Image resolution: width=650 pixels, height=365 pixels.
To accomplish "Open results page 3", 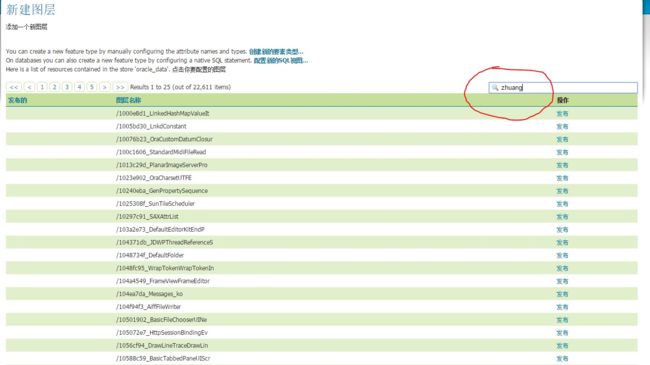I will pos(67,87).
